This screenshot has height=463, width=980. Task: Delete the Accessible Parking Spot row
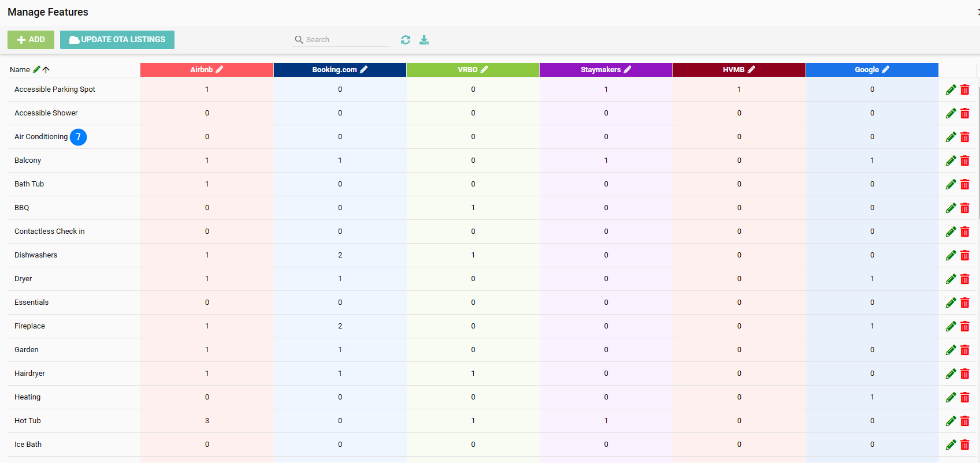tap(965, 89)
